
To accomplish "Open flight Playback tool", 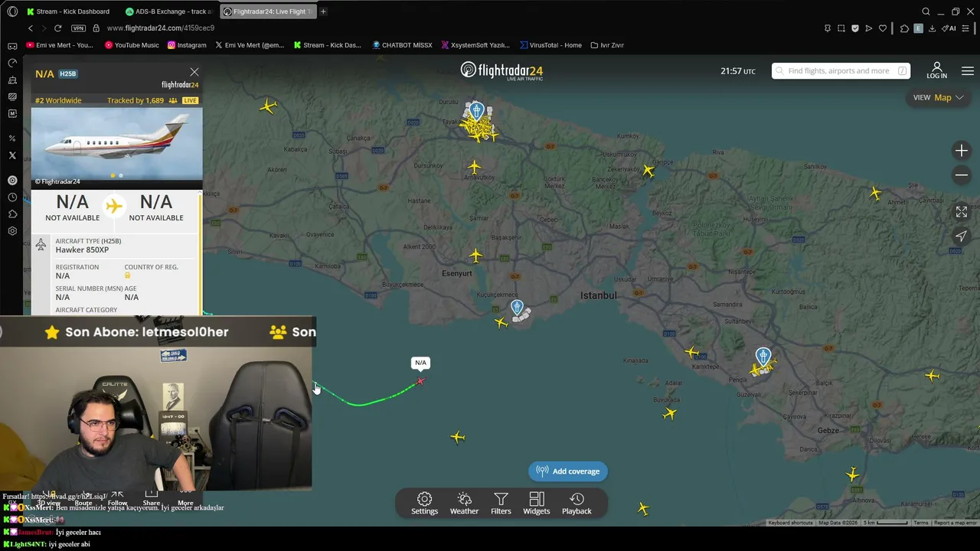I will click(x=577, y=504).
